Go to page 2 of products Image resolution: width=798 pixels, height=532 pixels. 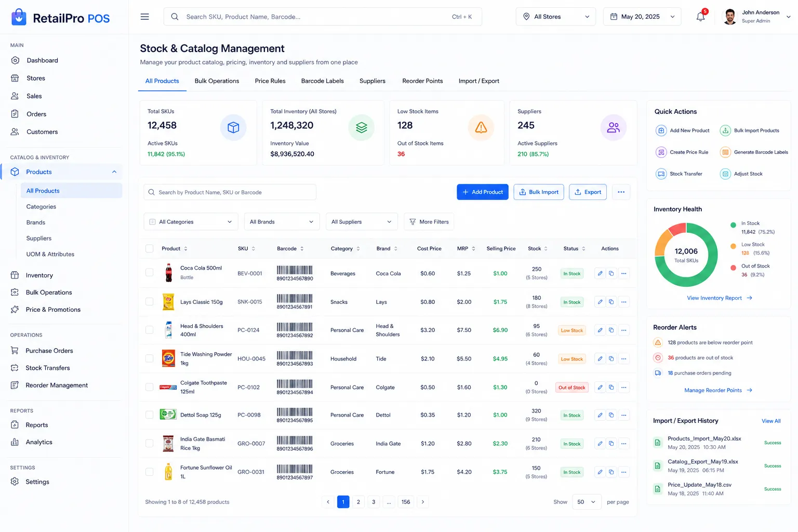tap(358, 502)
